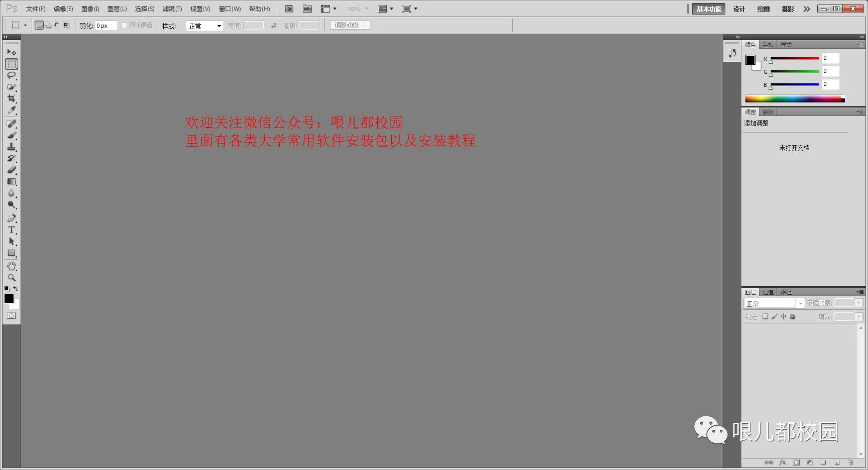The image size is (868, 470).
Task: Select the Horizontal Type tool
Action: pos(12,229)
